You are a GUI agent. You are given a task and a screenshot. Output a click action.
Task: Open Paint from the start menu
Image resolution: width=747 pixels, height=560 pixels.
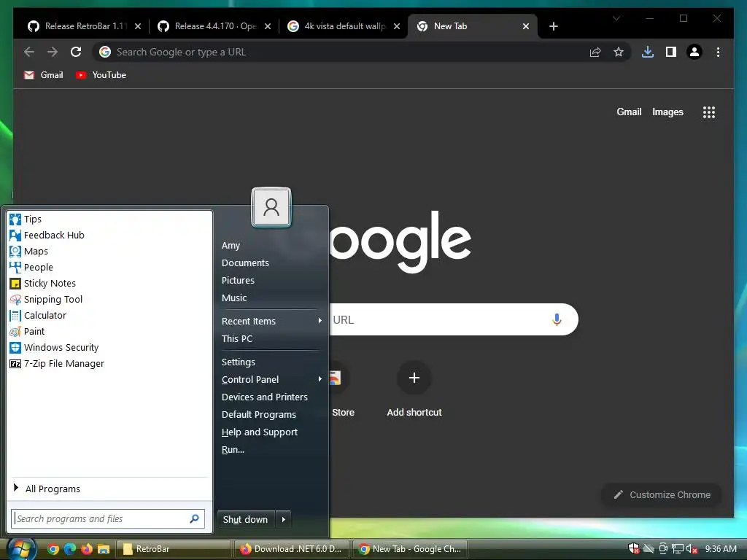[x=27, y=332]
